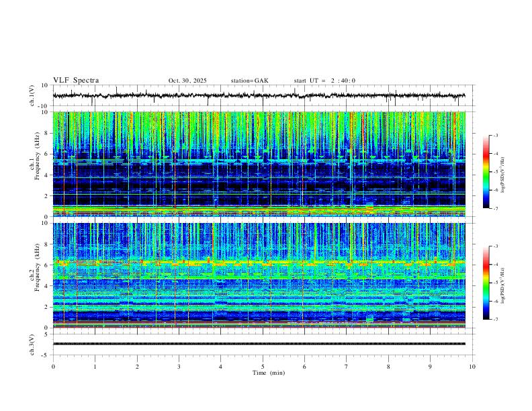Click the ch.3 flat black signal trace
This screenshot has height=411, width=532.
click(259, 344)
